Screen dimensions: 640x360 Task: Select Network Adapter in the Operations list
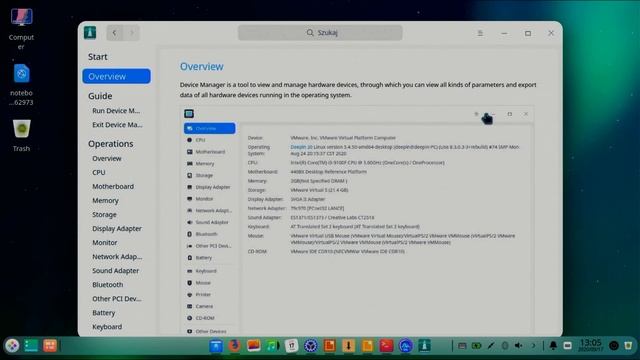click(x=117, y=257)
